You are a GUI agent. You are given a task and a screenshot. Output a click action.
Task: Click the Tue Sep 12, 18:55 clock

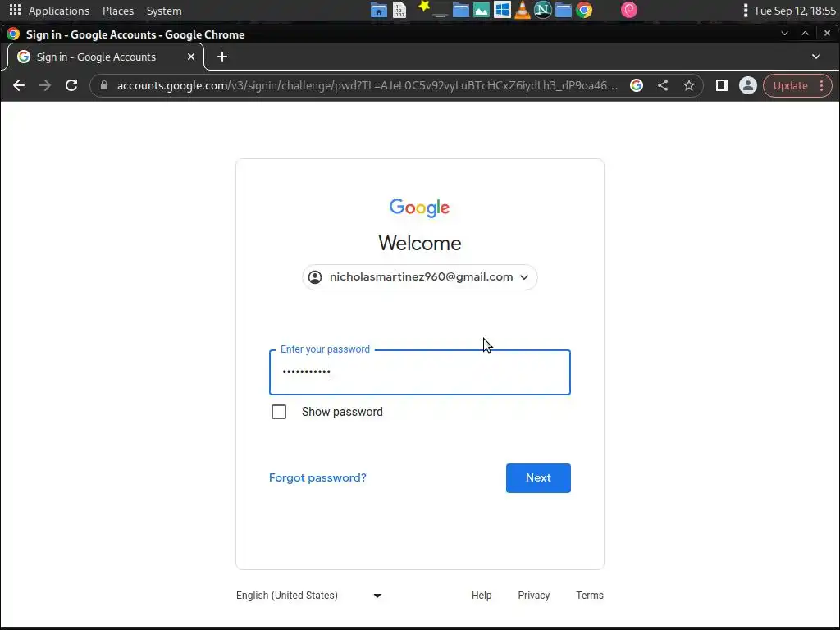tap(794, 11)
